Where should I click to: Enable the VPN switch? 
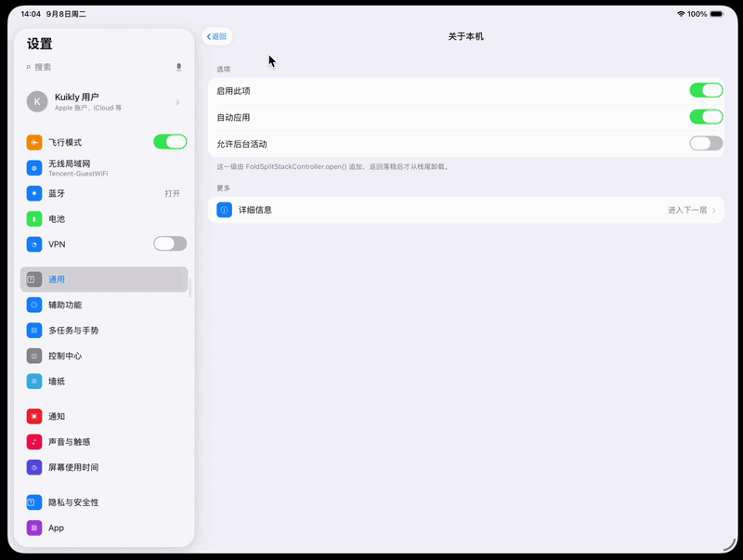coord(170,243)
